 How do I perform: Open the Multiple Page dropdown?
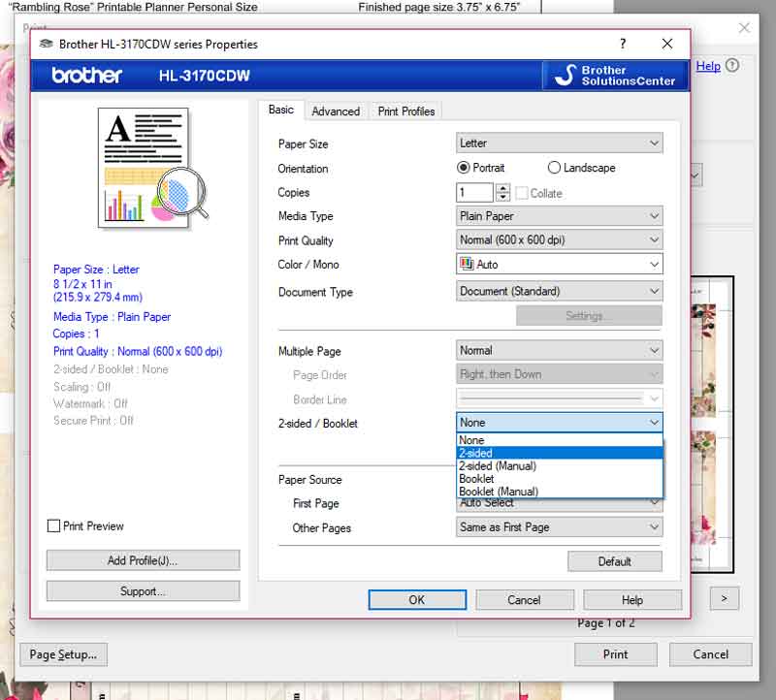(560, 350)
